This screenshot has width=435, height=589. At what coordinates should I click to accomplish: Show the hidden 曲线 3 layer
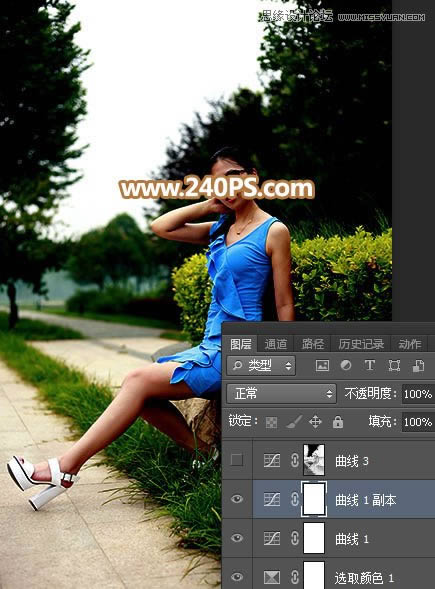[237, 460]
